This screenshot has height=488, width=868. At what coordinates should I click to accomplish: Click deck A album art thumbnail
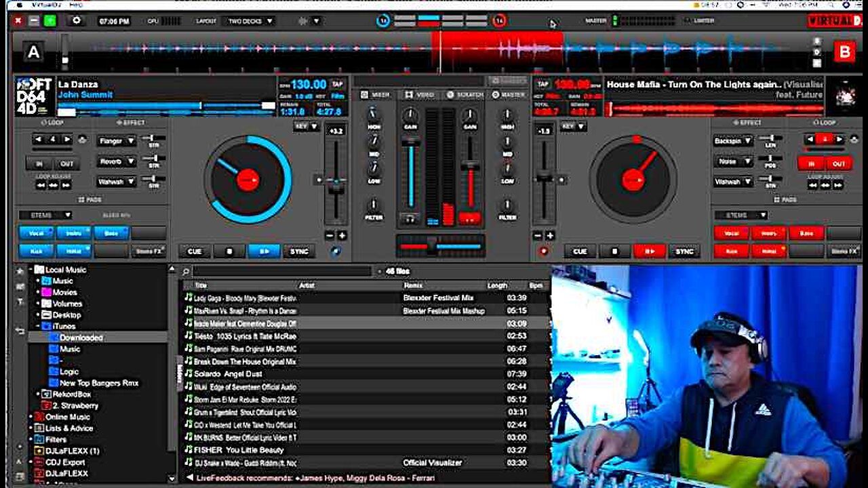[35, 97]
